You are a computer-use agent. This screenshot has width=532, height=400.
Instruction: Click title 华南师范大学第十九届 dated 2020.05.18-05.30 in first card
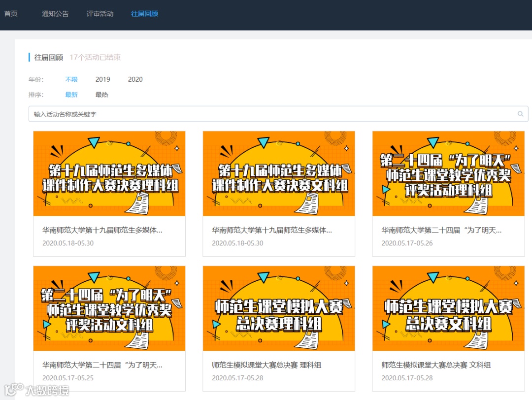(102, 231)
